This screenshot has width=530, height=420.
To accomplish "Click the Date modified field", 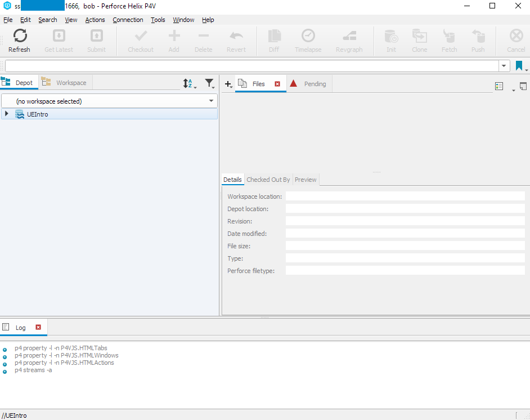I will coord(405,234).
